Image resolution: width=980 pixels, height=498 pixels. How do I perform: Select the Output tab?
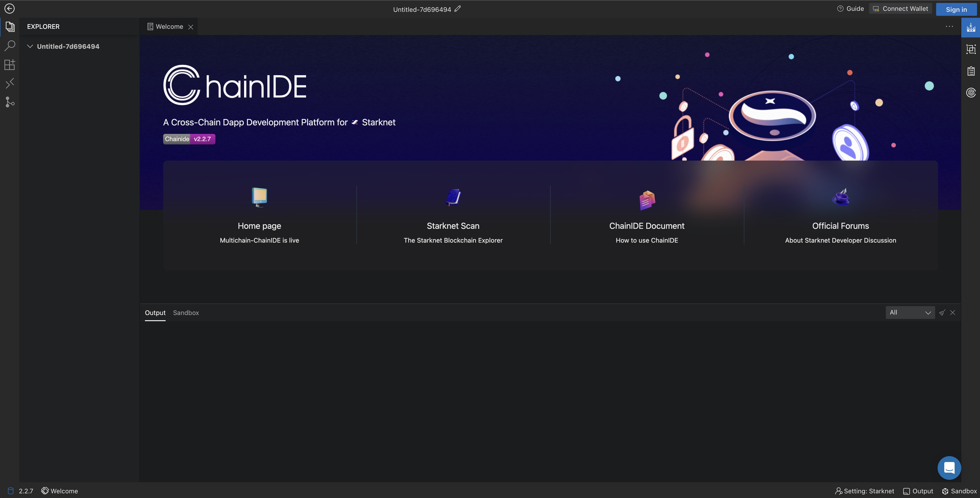tap(155, 313)
